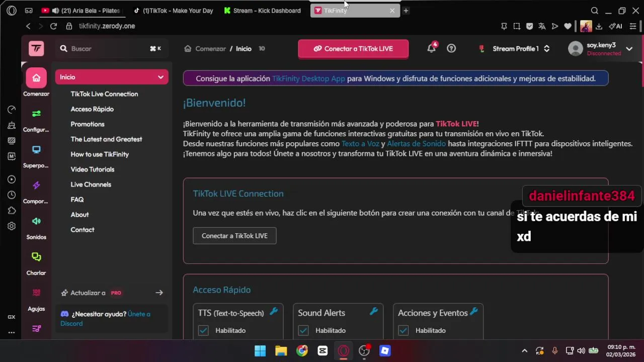Open Acceso Rápido menu item
Image resolution: width=644 pixels, height=362 pixels.
[92, 109]
